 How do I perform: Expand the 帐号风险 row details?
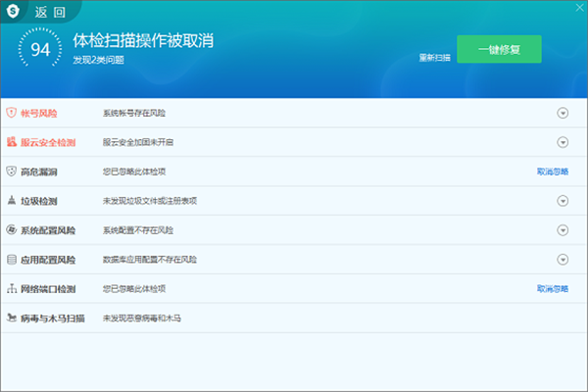(563, 113)
